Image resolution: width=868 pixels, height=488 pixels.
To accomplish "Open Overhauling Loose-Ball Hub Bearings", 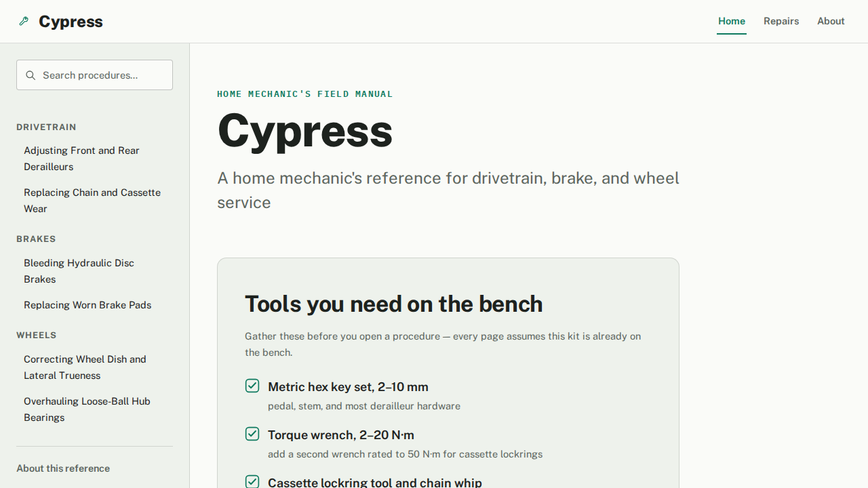I will point(94,409).
